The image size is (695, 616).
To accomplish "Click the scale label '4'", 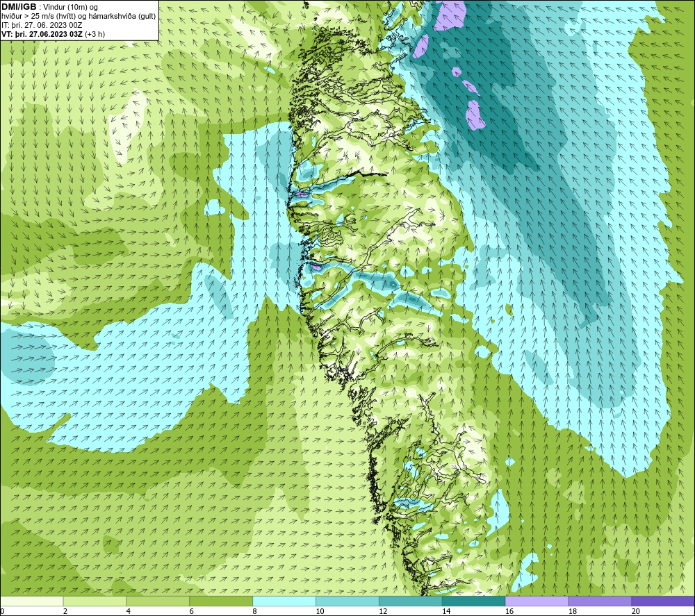I will pyautogui.click(x=129, y=611).
